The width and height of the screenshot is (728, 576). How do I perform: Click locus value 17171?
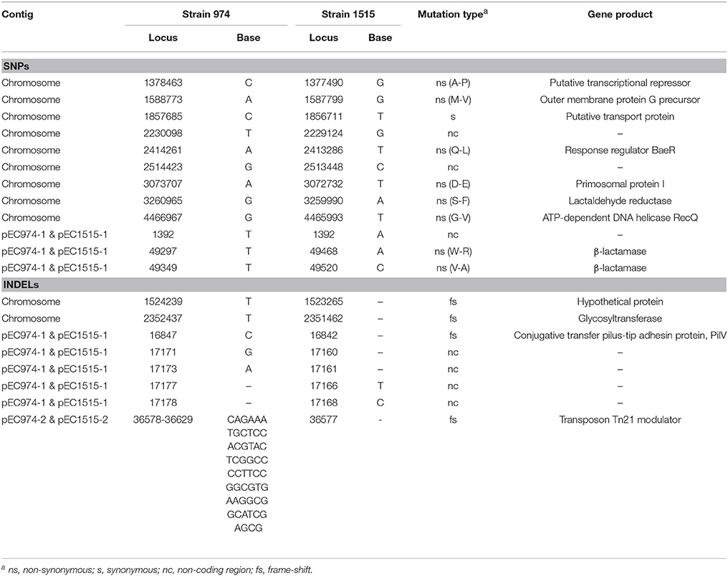[x=163, y=352]
